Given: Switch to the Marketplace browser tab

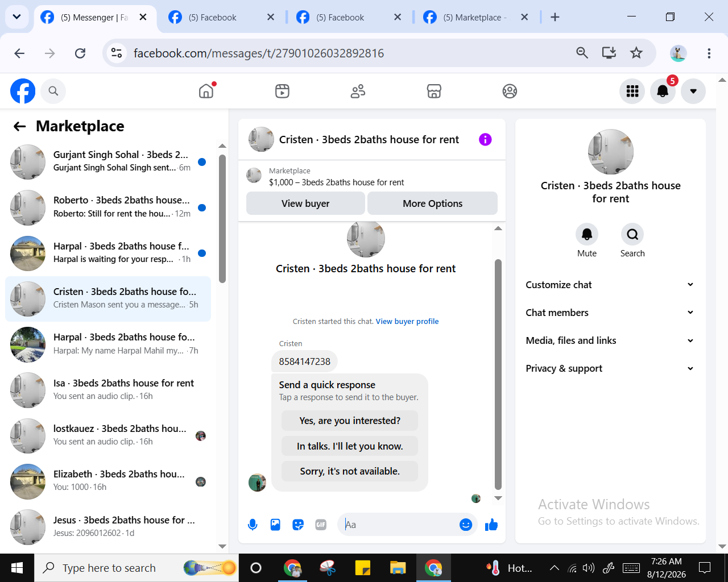Looking at the screenshot, I should click(x=477, y=17).
